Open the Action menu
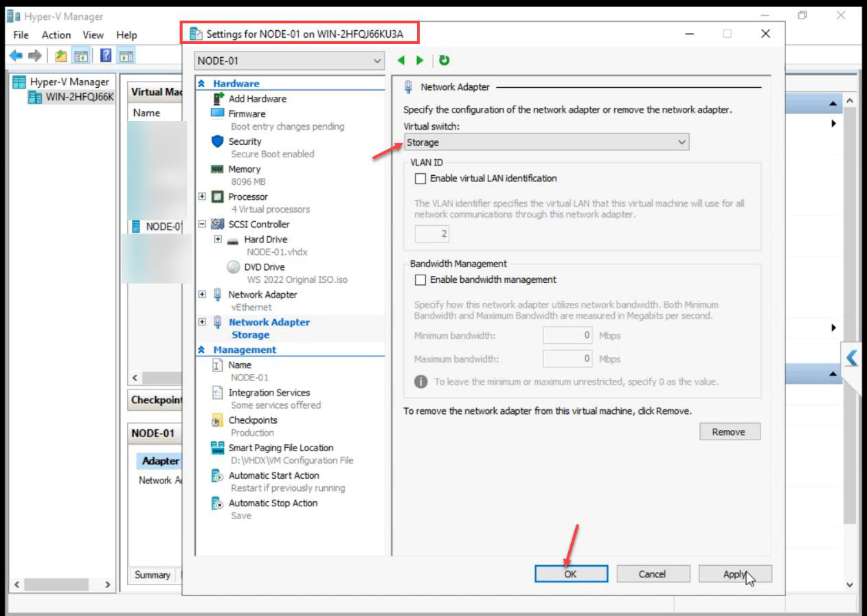This screenshot has width=867, height=616. pyautogui.click(x=56, y=35)
